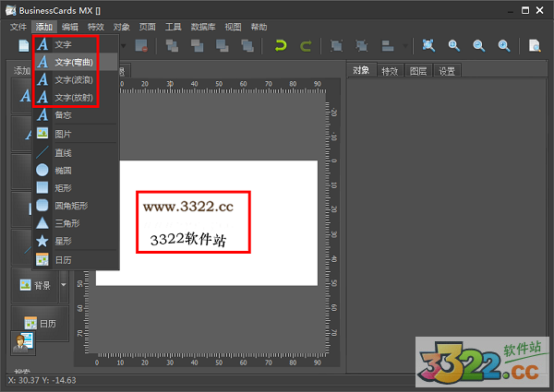The width and height of the screenshot is (554, 392).
Task: Click the bring to front toolbar icon
Action: pyautogui.click(x=172, y=46)
